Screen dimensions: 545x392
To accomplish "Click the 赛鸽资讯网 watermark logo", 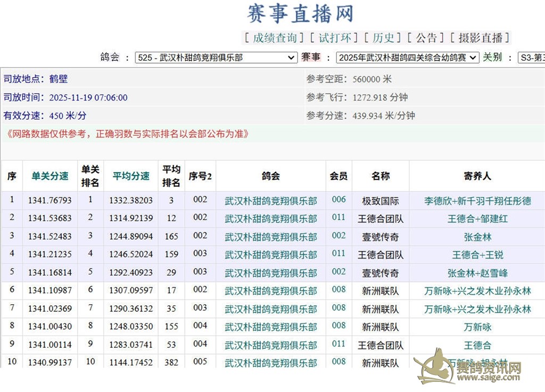I will pos(469,368).
